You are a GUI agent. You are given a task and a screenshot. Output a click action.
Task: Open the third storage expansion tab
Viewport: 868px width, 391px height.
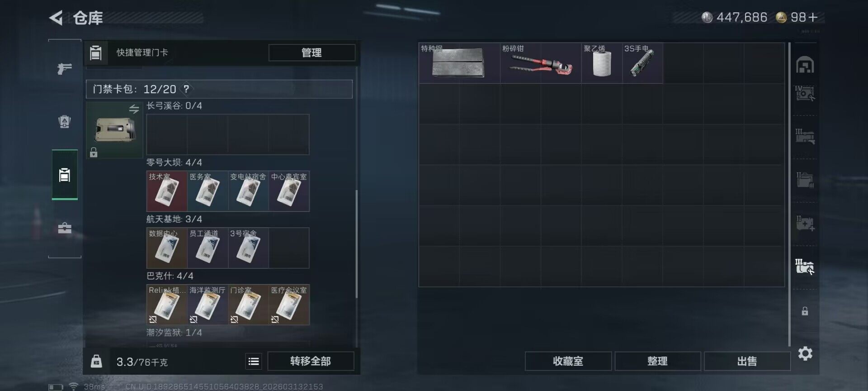click(x=805, y=180)
